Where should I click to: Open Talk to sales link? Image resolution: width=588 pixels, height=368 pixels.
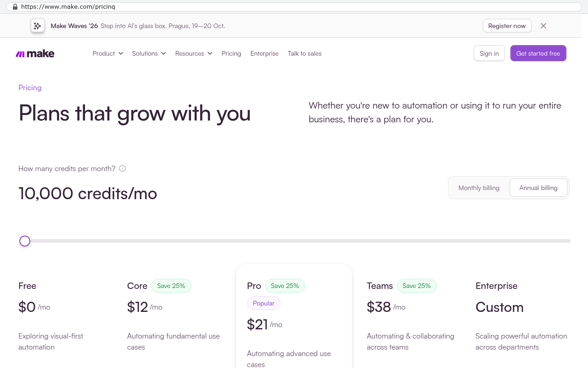coord(305,53)
